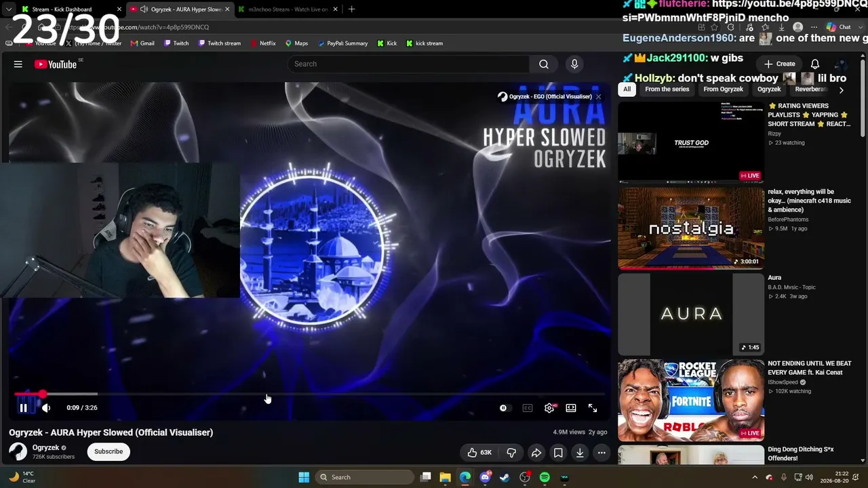The width and height of the screenshot is (868, 488).
Task: Enter fullscreen on the video player
Action: tap(593, 408)
